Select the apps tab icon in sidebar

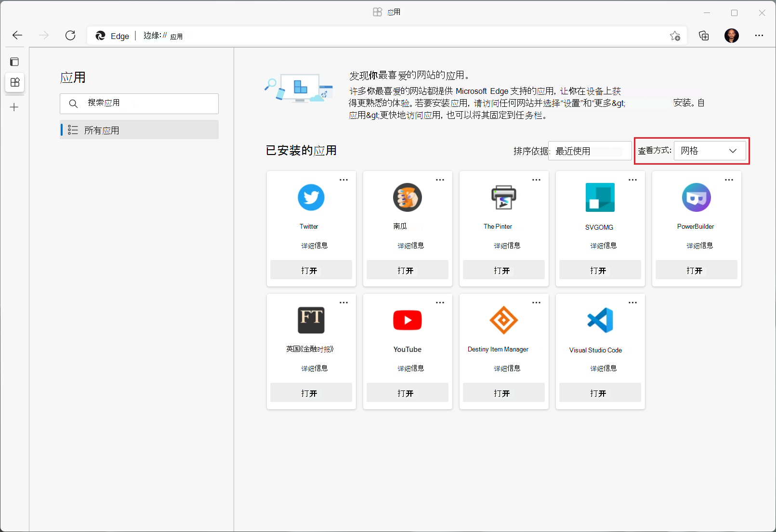(x=15, y=82)
